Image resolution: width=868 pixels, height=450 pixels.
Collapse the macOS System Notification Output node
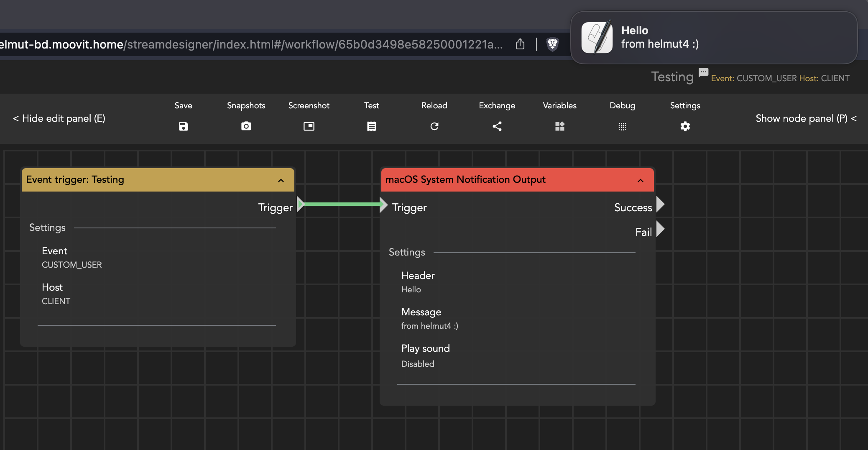[641, 180]
